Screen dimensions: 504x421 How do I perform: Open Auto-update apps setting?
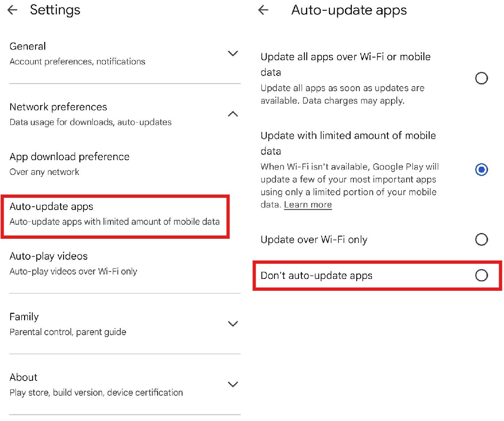(114, 214)
